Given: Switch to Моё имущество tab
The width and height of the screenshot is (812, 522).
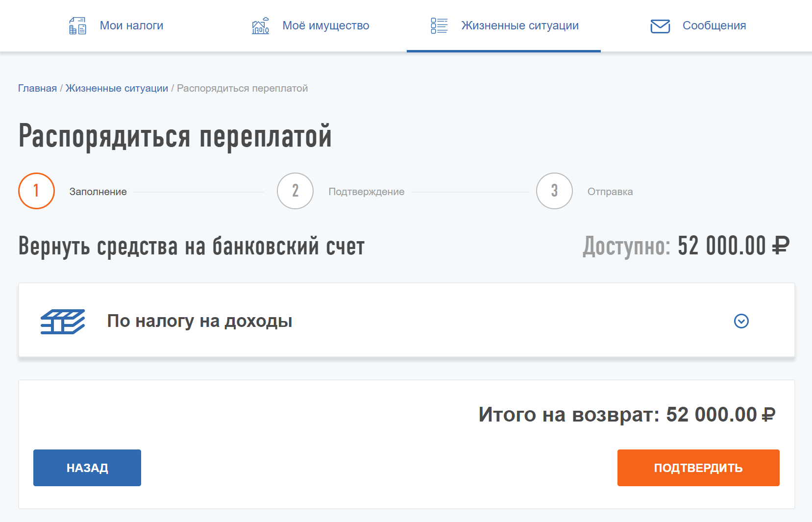Looking at the screenshot, I should (x=325, y=25).
